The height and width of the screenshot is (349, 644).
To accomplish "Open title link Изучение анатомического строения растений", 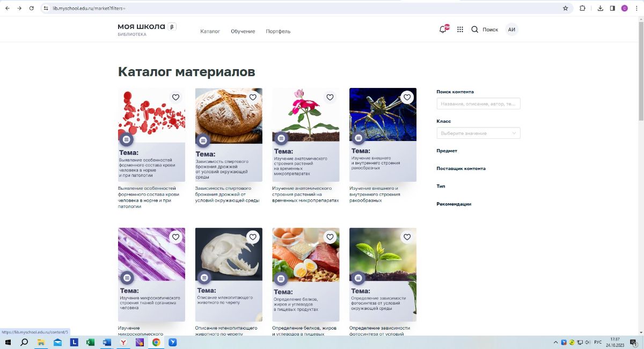I will (305, 194).
